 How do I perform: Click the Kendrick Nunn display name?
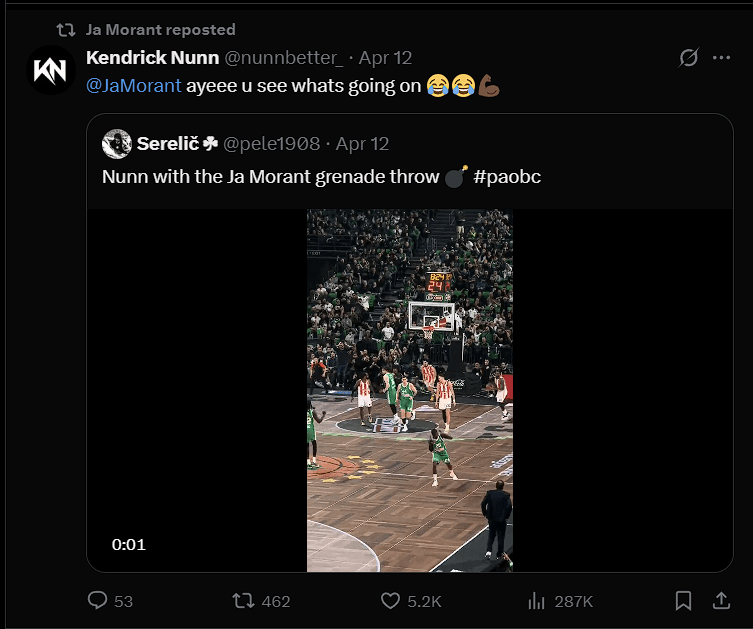[x=146, y=58]
